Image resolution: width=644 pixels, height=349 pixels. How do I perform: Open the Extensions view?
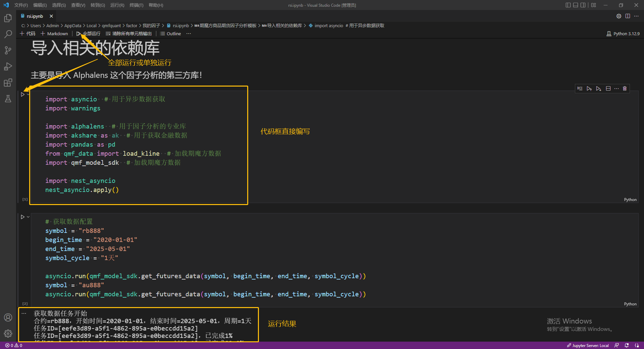pos(8,83)
